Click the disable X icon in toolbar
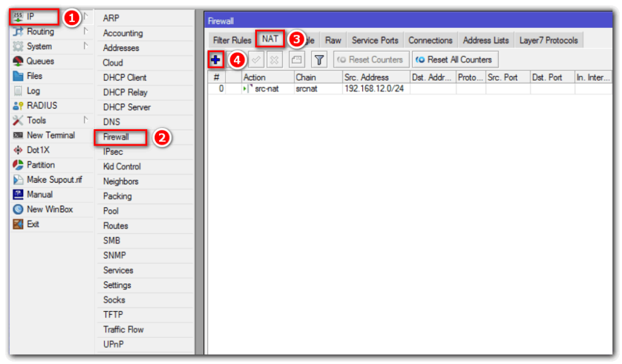 (x=274, y=59)
